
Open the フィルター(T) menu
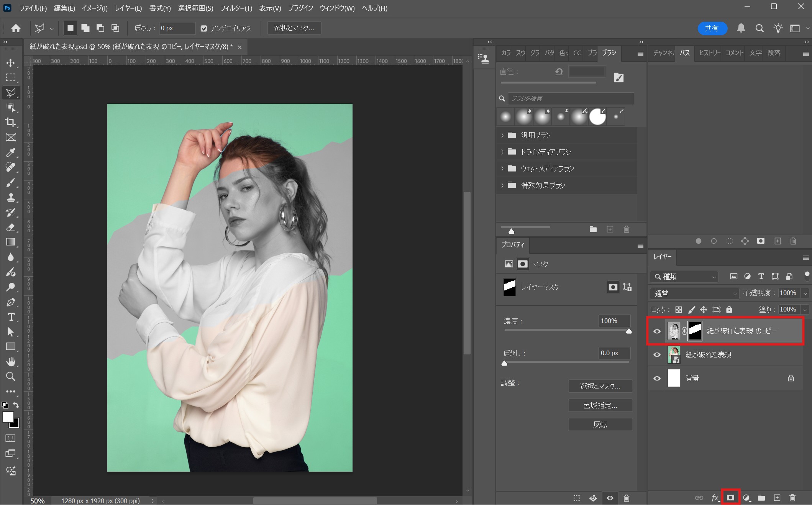(x=236, y=8)
